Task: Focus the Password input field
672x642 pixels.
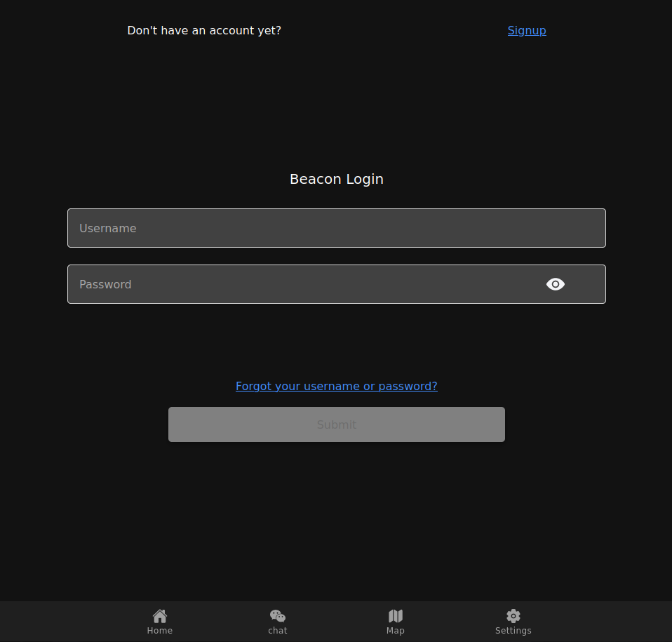Action: click(x=337, y=284)
